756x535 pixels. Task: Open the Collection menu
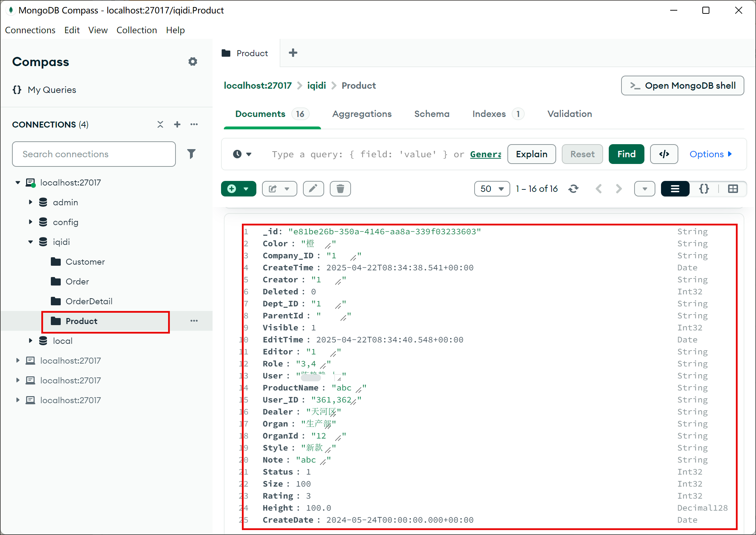[x=137, y=30]
